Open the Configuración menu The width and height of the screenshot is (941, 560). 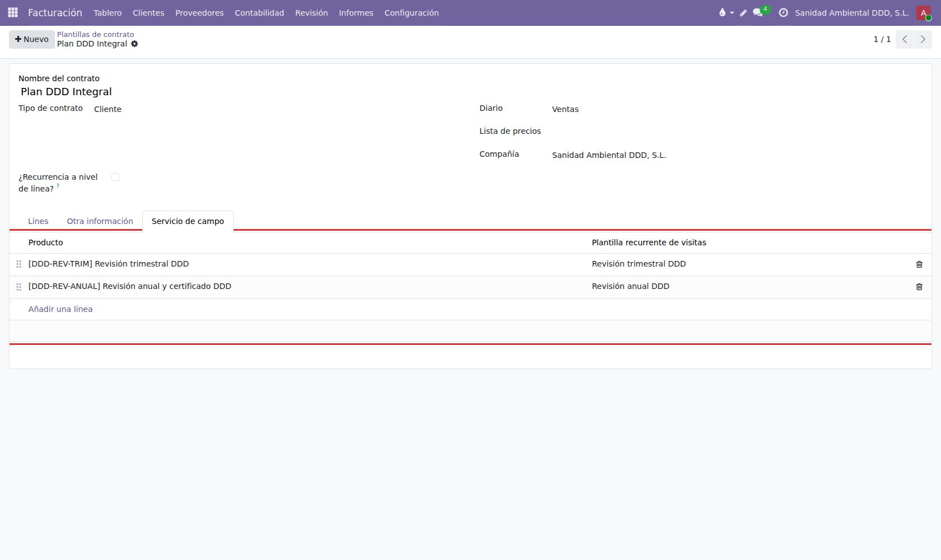(412, 13)
